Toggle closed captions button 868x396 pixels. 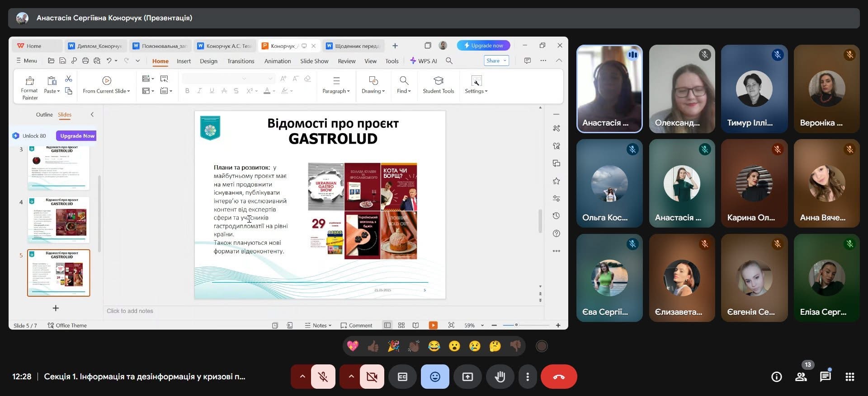click(x=402, y=377)
